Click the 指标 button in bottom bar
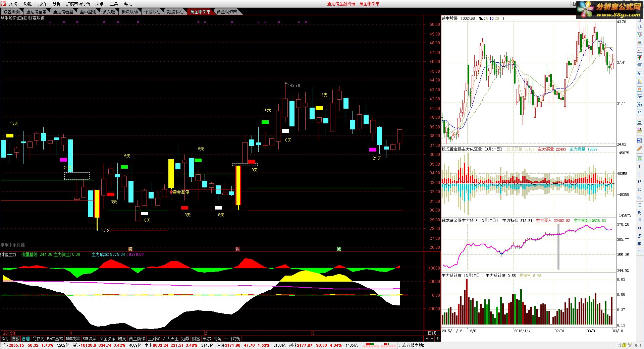Image resolution: width=644 pixels, height=349 pixels. 5,339
